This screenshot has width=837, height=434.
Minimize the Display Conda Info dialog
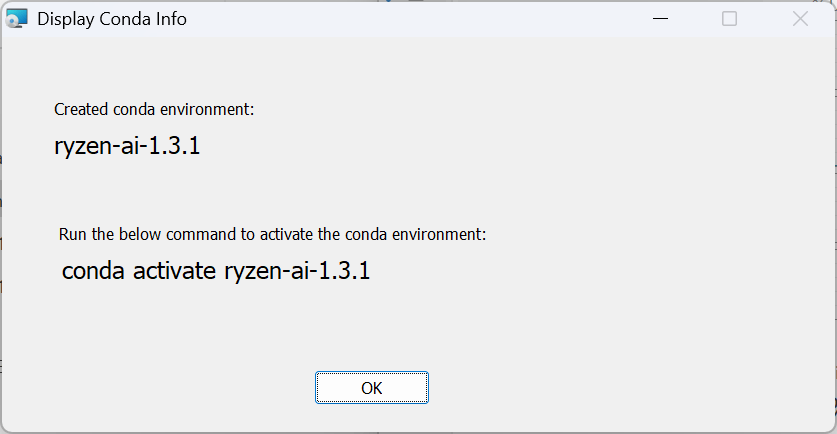pos(660,19)
